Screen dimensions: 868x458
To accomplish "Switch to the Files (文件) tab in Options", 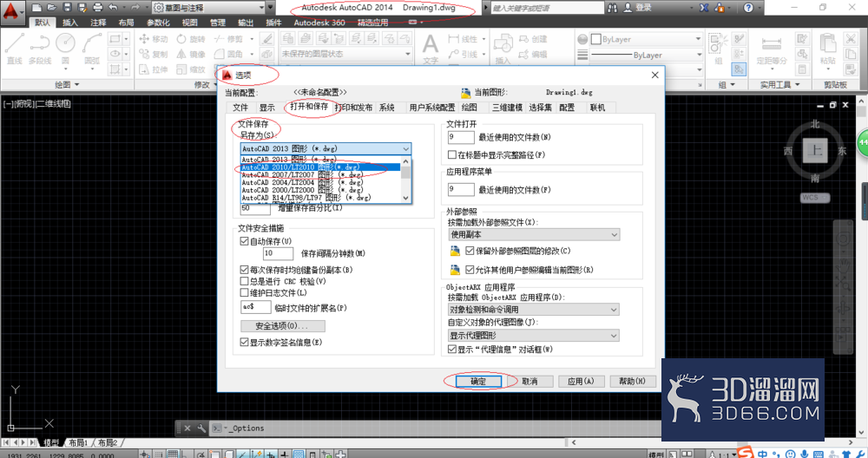I will (x=240, y=108).
